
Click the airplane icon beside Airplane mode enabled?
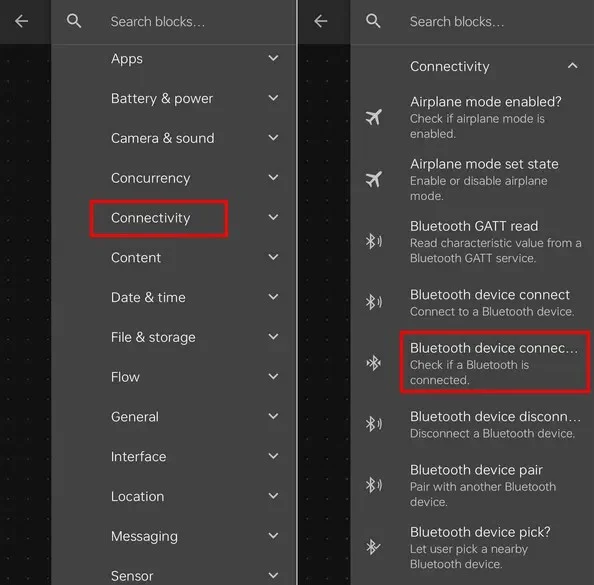[x=373, y=117]
